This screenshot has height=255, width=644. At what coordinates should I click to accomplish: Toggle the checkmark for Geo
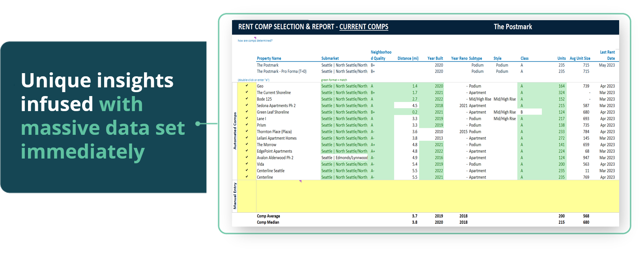pos(247,86)
